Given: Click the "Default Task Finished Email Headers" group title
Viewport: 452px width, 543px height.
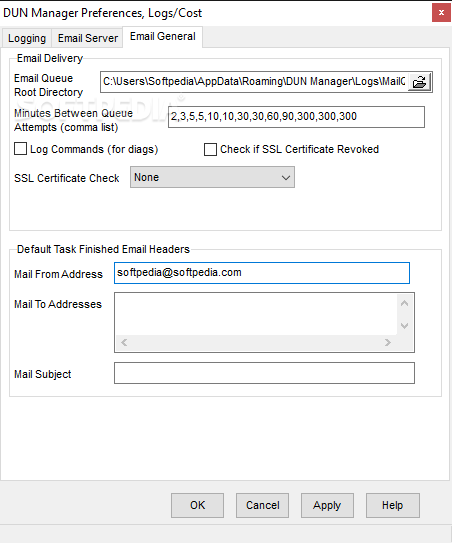Looking at the screenshot, I should pyautogui.click(x=103, y=249).
